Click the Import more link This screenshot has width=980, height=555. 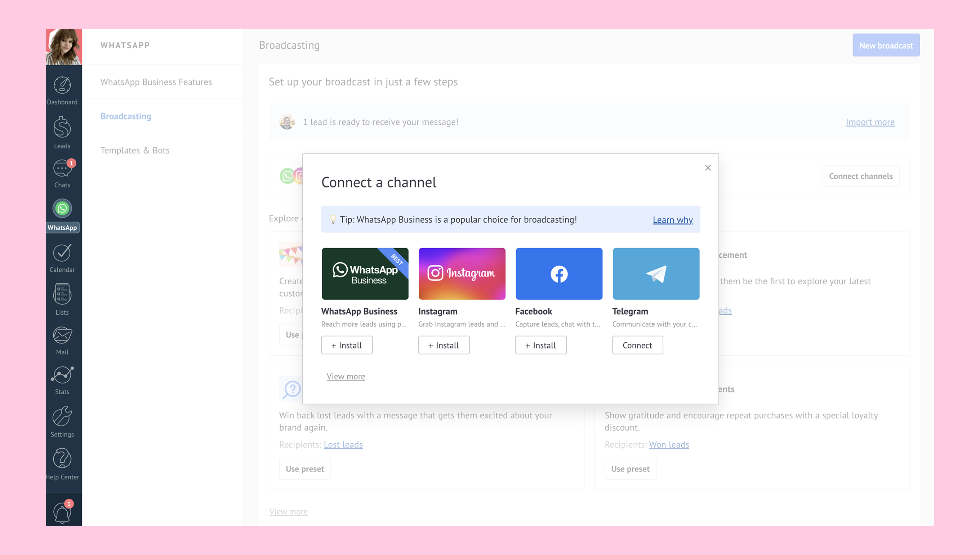(870, 122)
